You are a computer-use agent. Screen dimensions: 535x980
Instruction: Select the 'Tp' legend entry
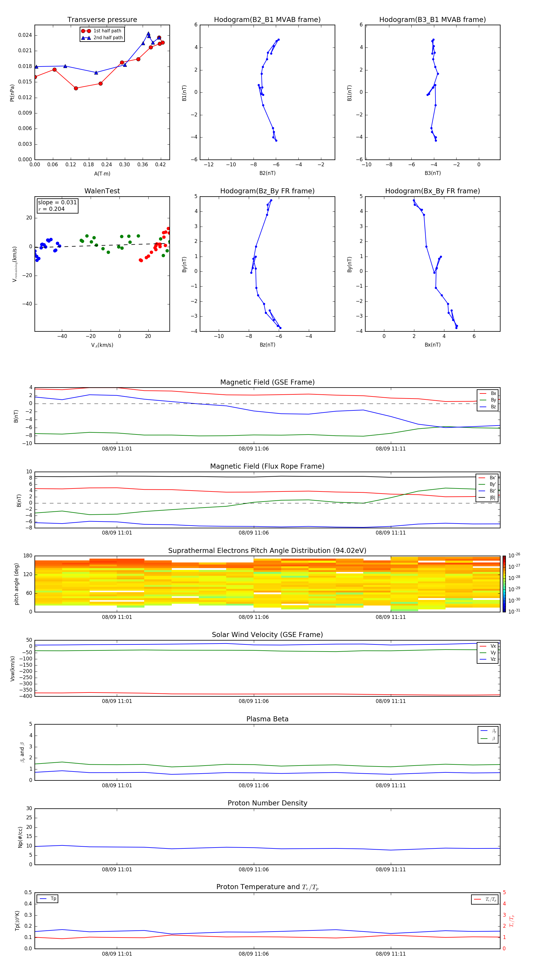[47, 899]
